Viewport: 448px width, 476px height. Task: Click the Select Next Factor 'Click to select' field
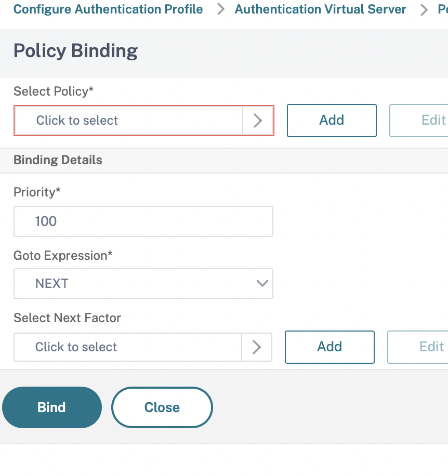(128, 347)
